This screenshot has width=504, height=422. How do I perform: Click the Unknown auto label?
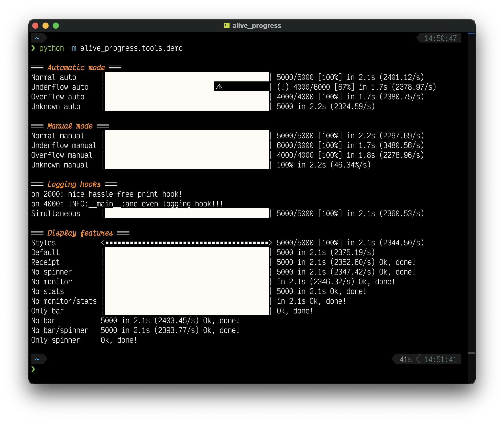click(56, 107)
